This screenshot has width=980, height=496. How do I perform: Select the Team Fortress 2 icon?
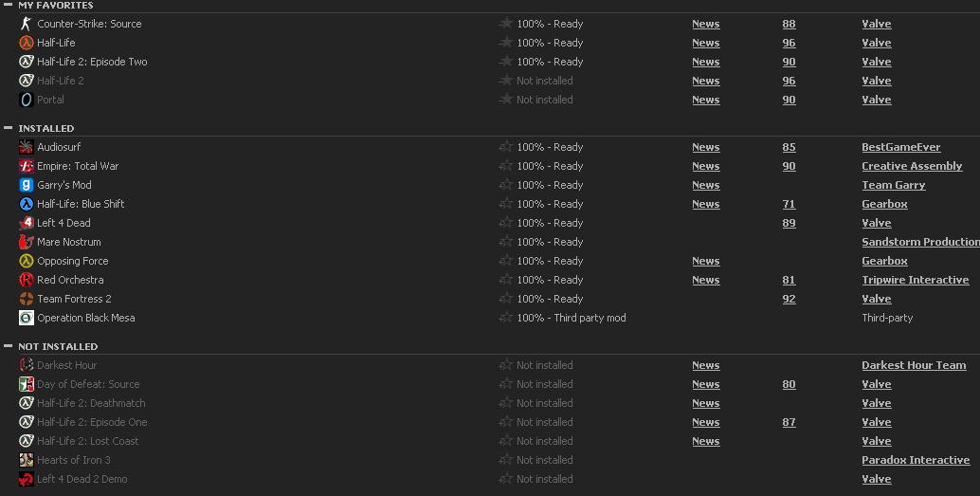[x=26, y=299]
